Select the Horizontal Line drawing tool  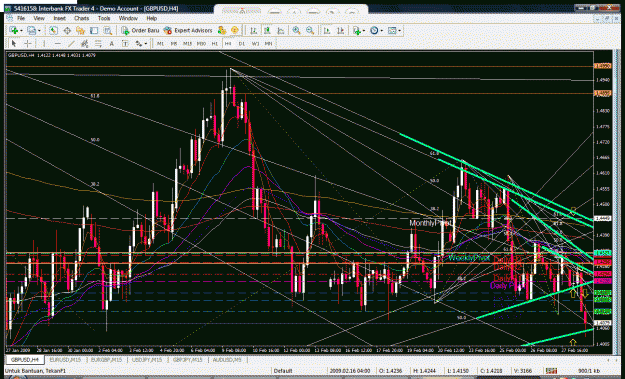(x=58, y=43)
